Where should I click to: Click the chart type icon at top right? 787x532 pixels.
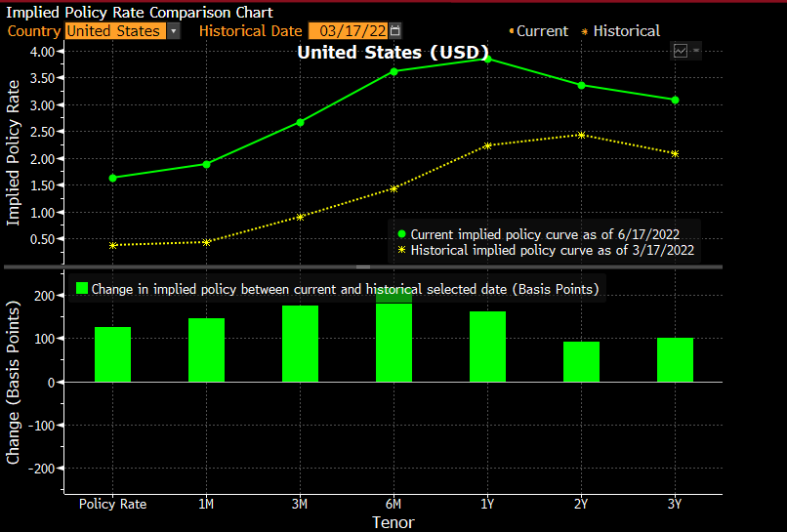click(681, 51)
